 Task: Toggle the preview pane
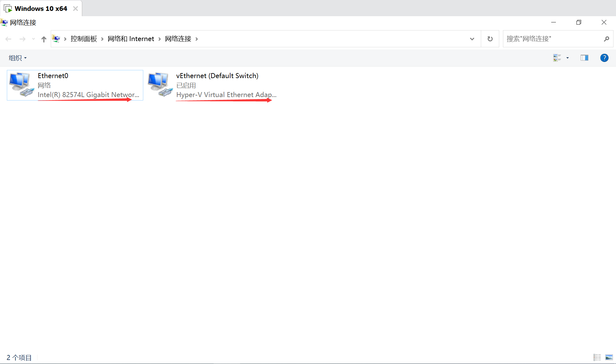(584, 58)
